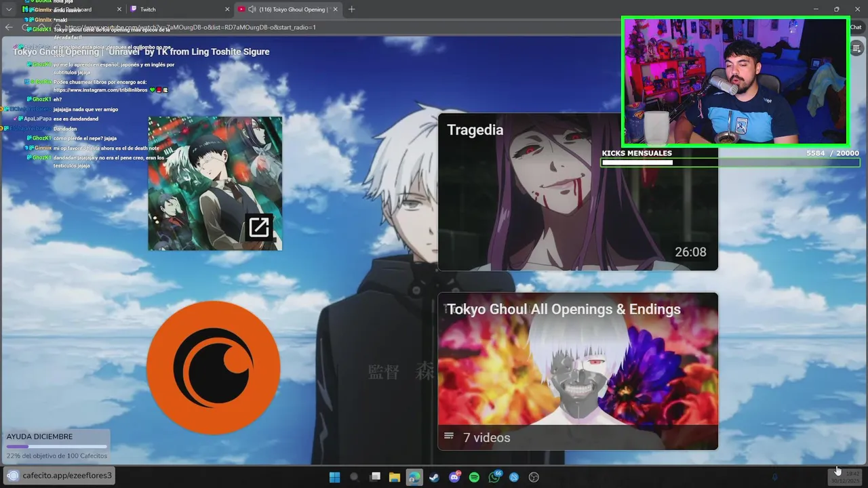Open the blue round app icon in taskbar
This screenshot has width=868, height=488.
[514, 477]
